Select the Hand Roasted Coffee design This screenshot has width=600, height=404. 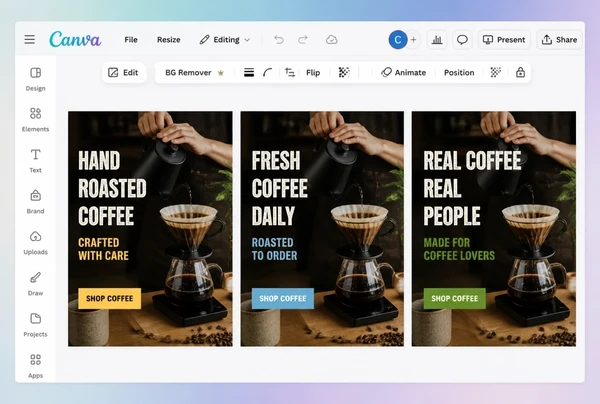click(150, 229)
